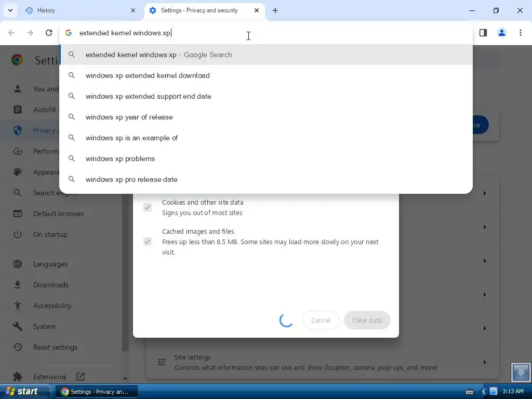Image resolution: width=532 pixels, height=399 pixels.
Task: Open the Performance gauge icon
Action: coord(18,151)
